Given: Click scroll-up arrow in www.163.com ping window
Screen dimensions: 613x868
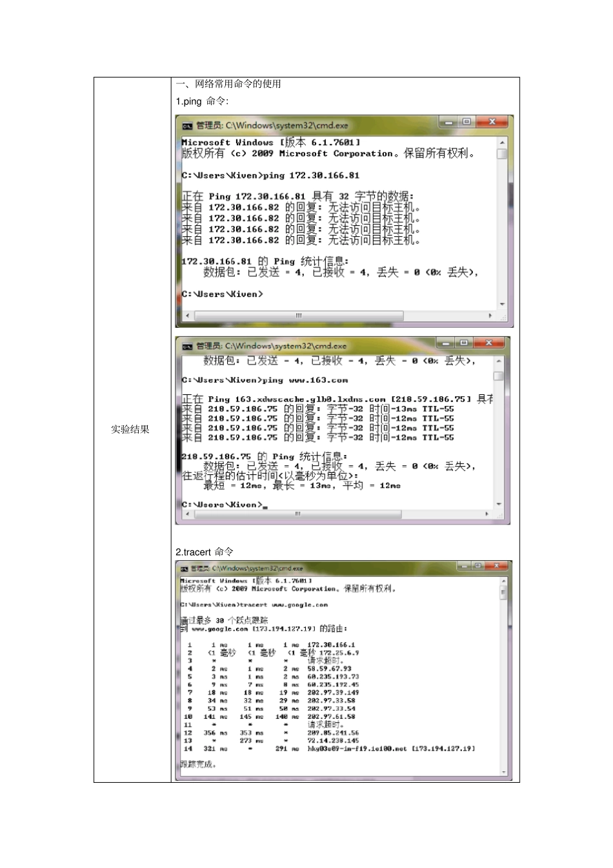Looking at the screenshot, I should [499, 361].
